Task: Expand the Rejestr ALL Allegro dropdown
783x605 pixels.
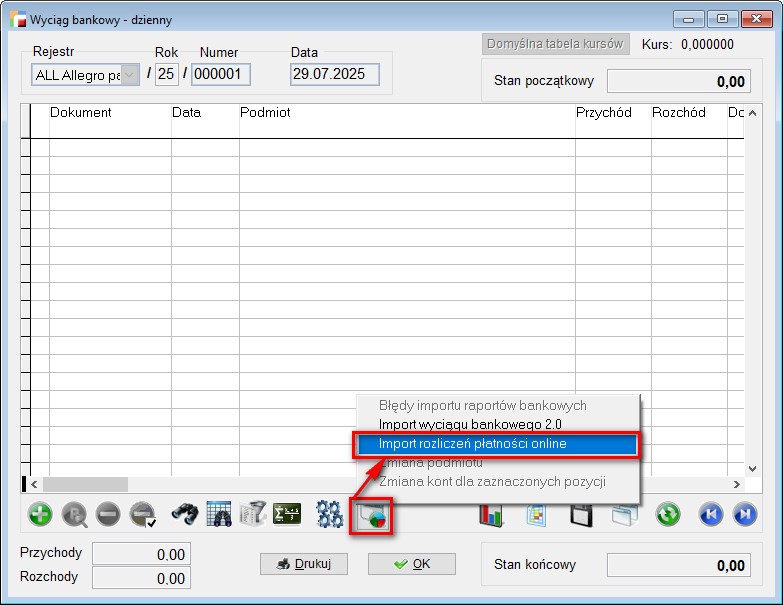Action: coord(130,75)
